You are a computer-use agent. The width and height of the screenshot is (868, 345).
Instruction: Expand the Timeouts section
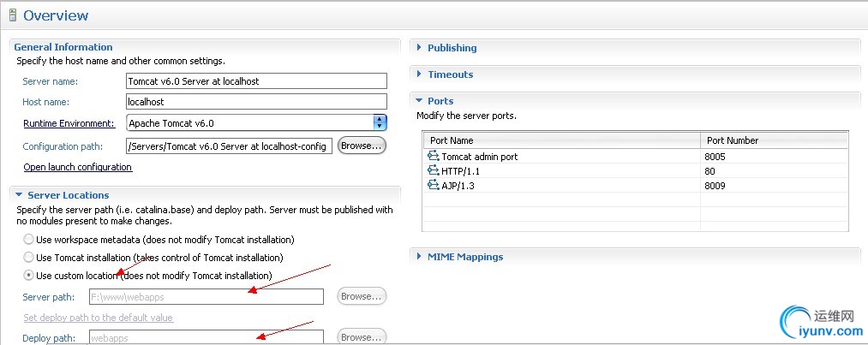coord(420,74)
